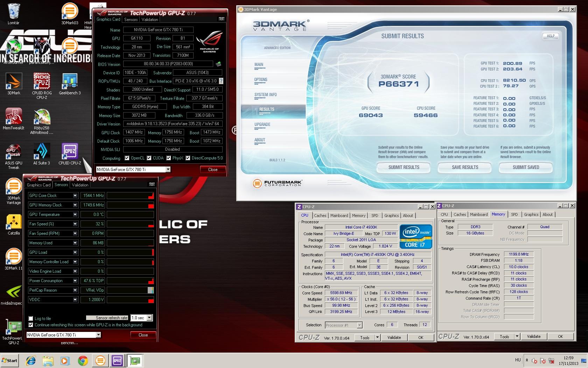Click the Intel Core i7 inside logo

(x=416, y=236)
